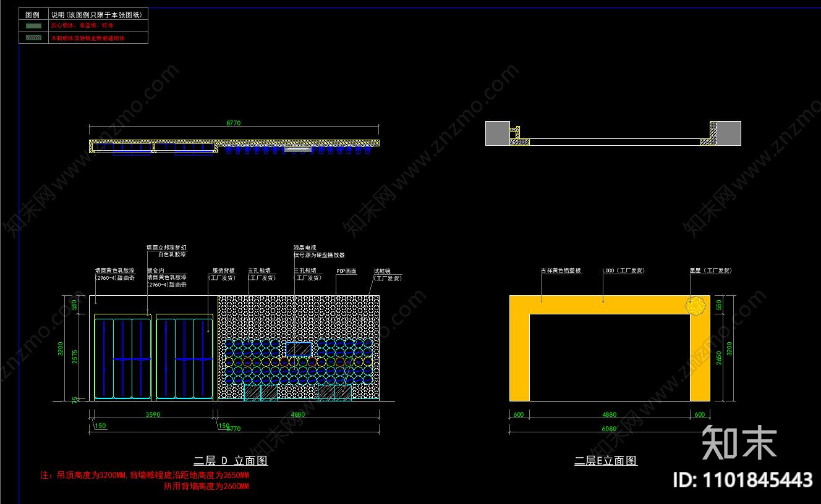Viewport: 821px width, 504px height.
Task: Select the LCD TV rectangle in shoe wall
Action: (x=298, y=349)
